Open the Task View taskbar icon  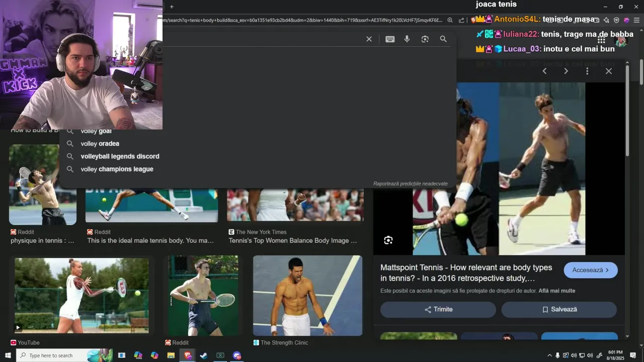pos(122,355)
